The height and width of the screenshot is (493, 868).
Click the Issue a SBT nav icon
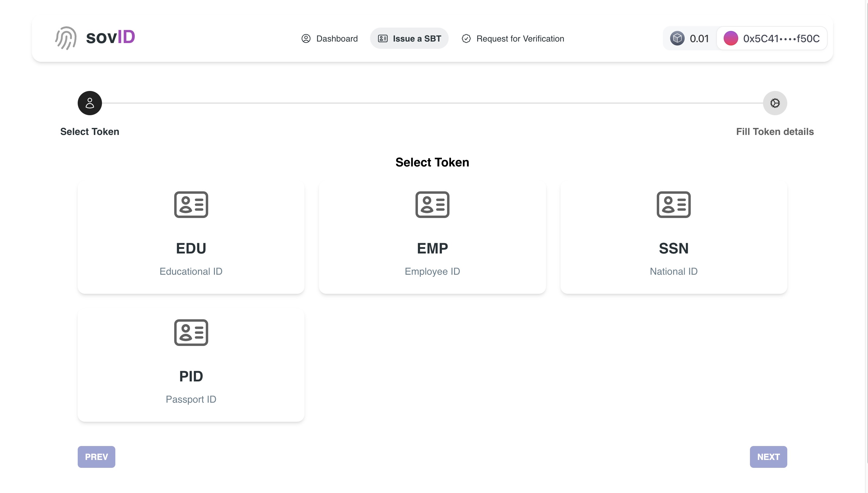pos(383,39)
